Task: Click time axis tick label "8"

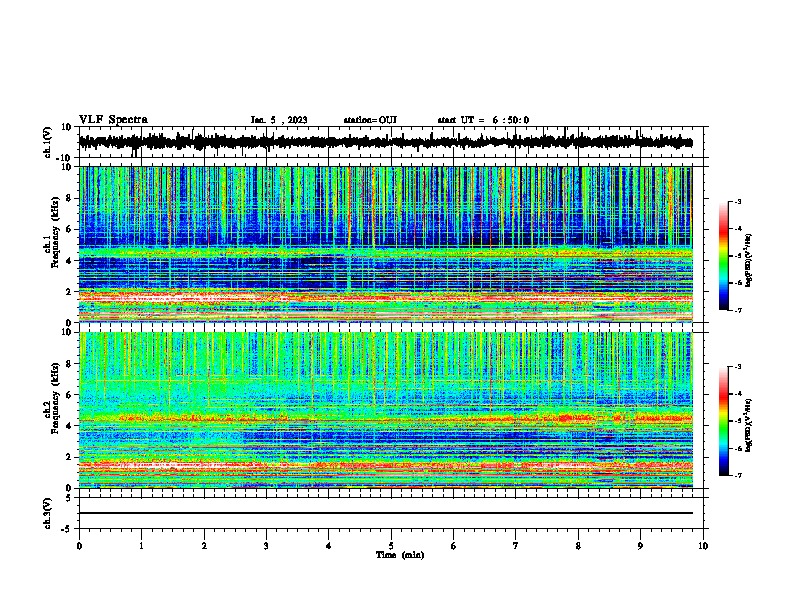Action: pos(578,546)
